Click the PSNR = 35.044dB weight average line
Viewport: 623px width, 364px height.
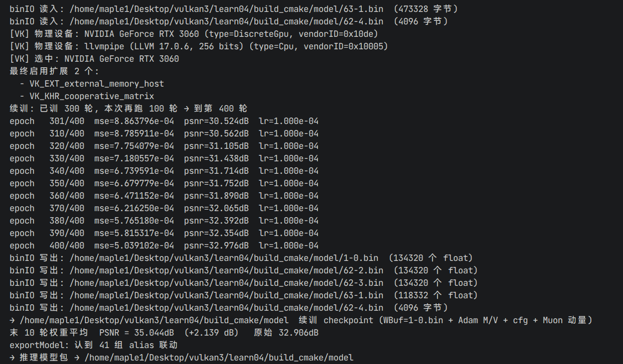click(x=164, y=333)
